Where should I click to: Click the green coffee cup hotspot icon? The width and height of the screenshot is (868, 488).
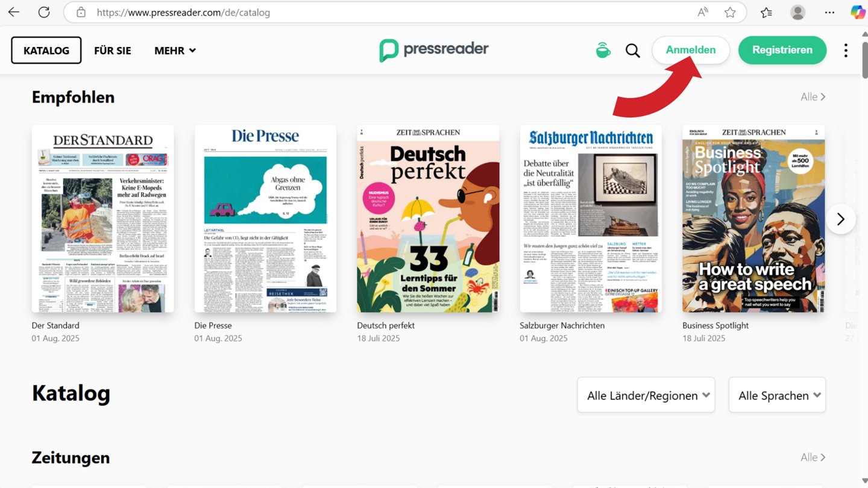603,50
